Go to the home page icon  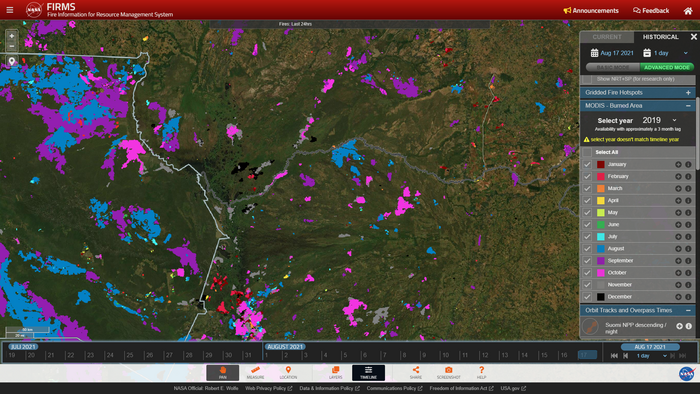point(688,11)
